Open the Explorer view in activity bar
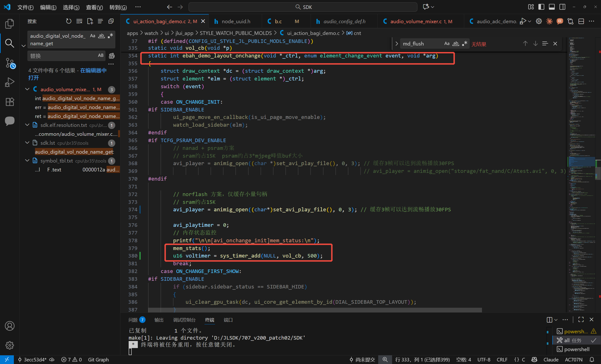 click(10, 24)
